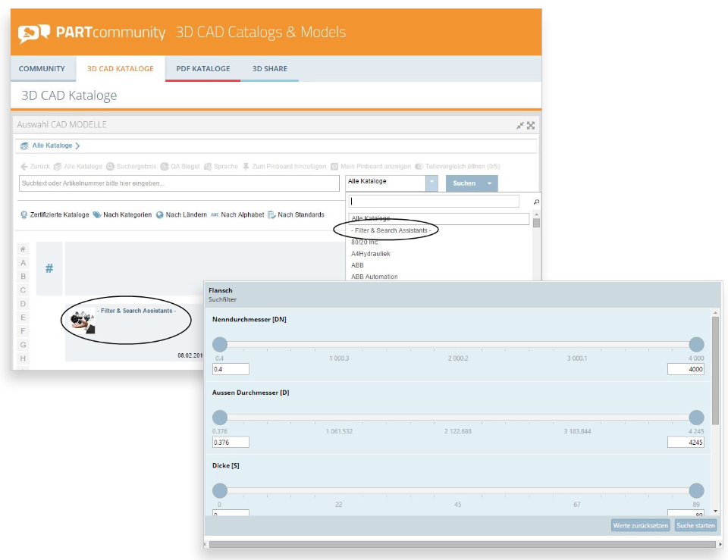Click Nenndurchmesser minimum value field 0.4
The image size is (728, 560).
pyautogui.click(x=231, y=369)
